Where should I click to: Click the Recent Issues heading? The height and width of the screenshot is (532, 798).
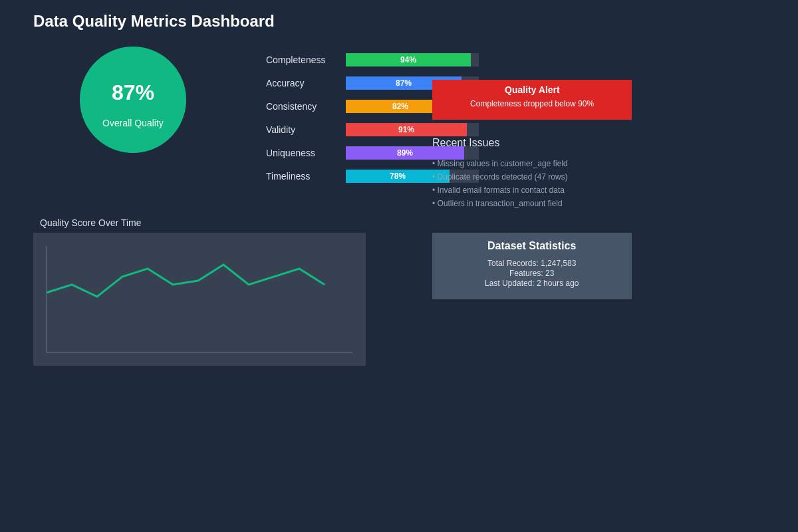[465, 143]
